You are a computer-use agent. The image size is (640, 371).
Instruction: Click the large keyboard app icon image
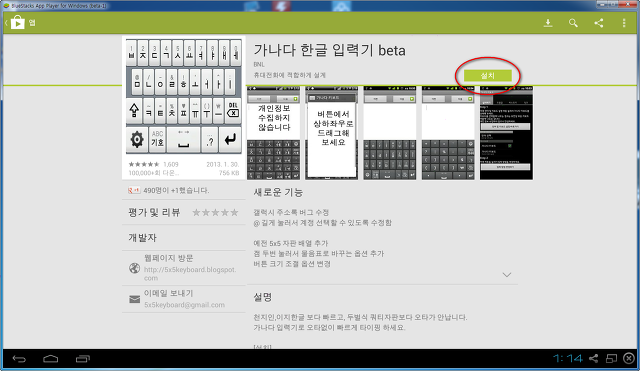[x=184, y=96]
